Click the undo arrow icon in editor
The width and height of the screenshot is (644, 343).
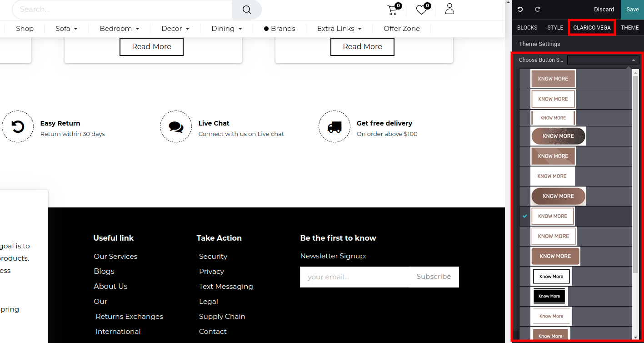(520, 10)
